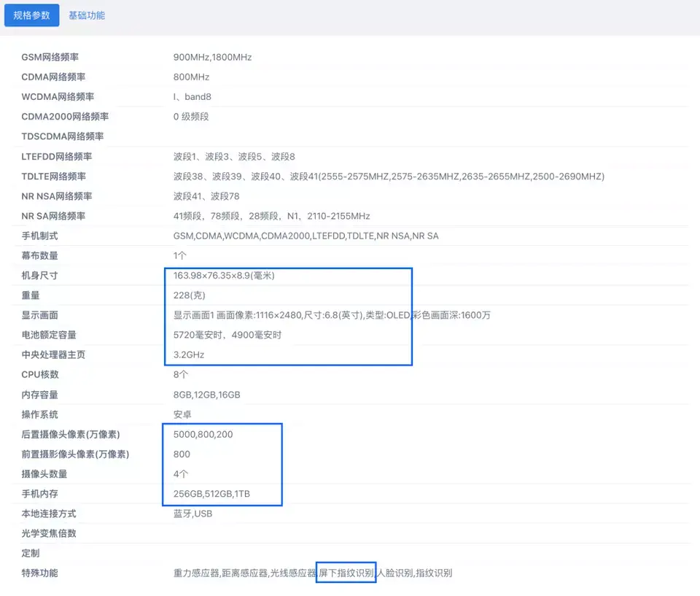Image resolution: width=700 pixels, height=596 pixels.
Task: Select the 机身尺寸 label
Action: 39,275
